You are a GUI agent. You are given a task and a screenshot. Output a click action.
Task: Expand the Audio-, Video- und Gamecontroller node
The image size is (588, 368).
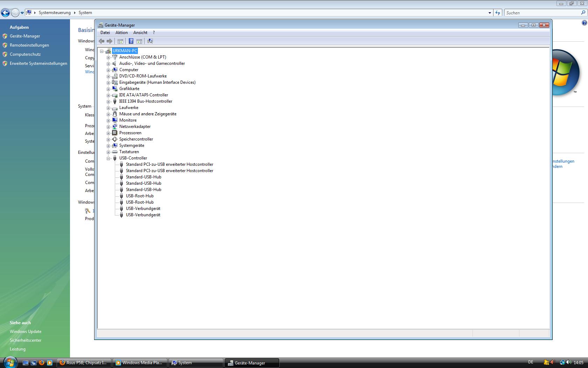point(108,64)
